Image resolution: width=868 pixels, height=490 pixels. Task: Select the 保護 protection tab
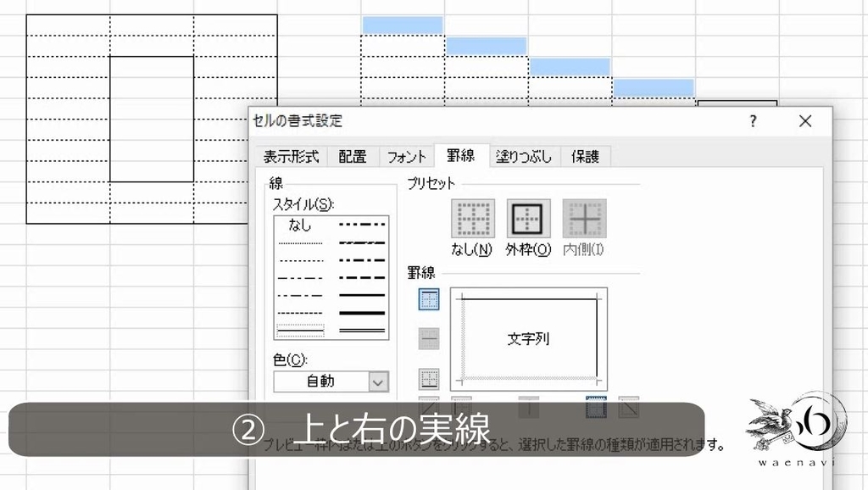tap(585, 156)
